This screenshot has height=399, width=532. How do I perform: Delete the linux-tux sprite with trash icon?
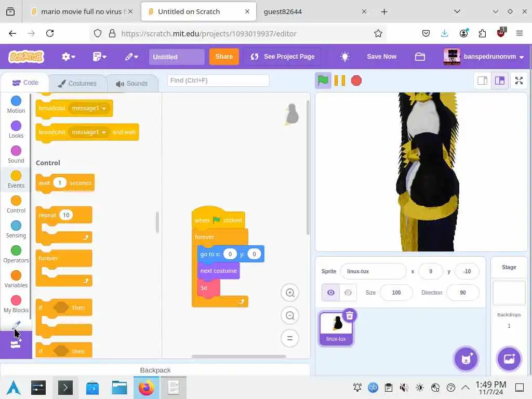pos(350,315)
